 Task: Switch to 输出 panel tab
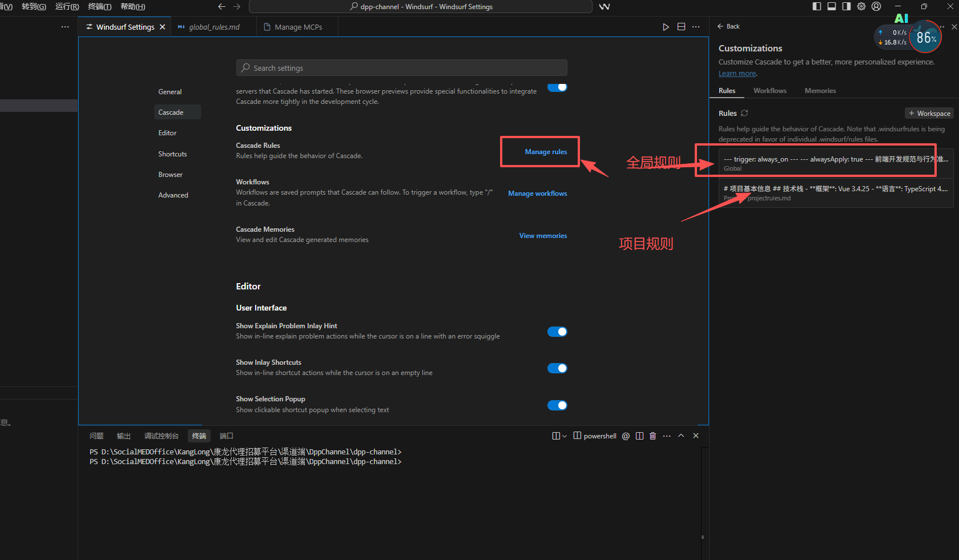click(x=124, y=436)
